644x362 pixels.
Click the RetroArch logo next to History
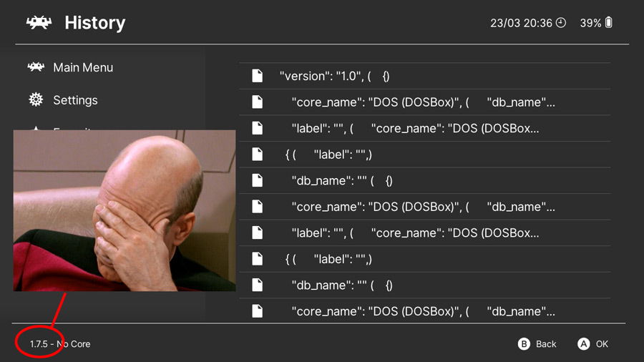coord(39,23)
